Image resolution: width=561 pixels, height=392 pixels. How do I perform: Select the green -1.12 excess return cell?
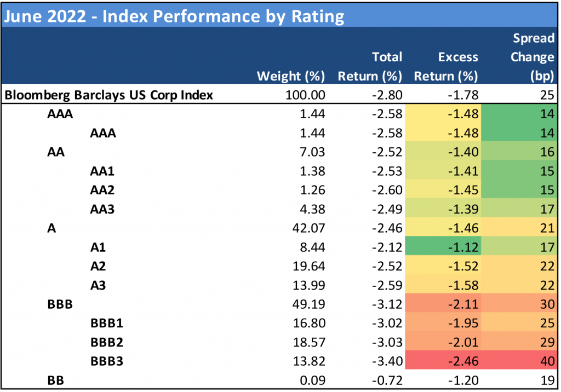pos(443,247)
